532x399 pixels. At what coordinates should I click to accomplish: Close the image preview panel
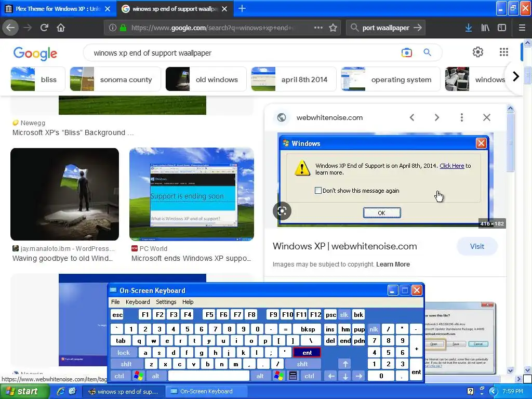(486, 117)
